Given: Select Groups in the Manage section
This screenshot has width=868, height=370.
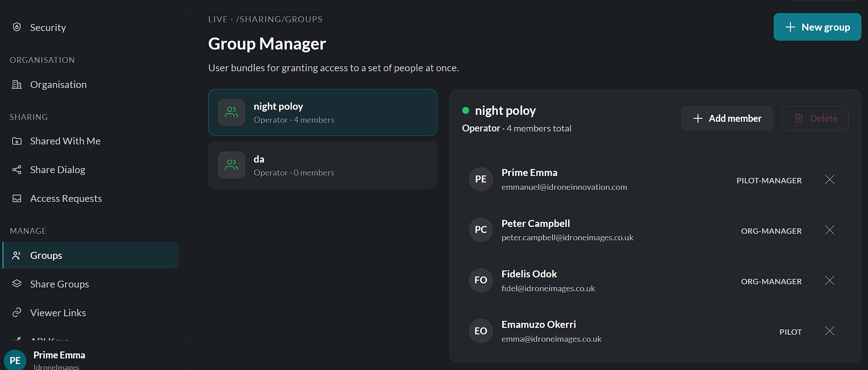Looking at the screenshot, I should [90, 255].
